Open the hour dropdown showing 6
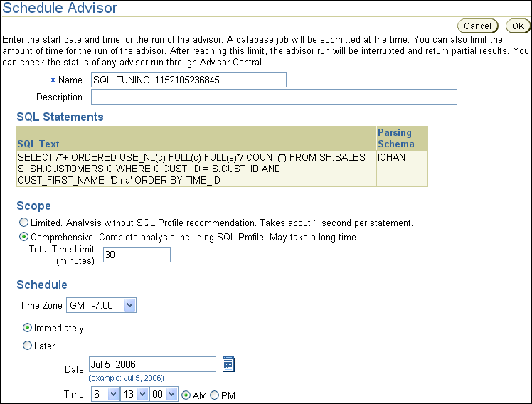 coord(105,394)
